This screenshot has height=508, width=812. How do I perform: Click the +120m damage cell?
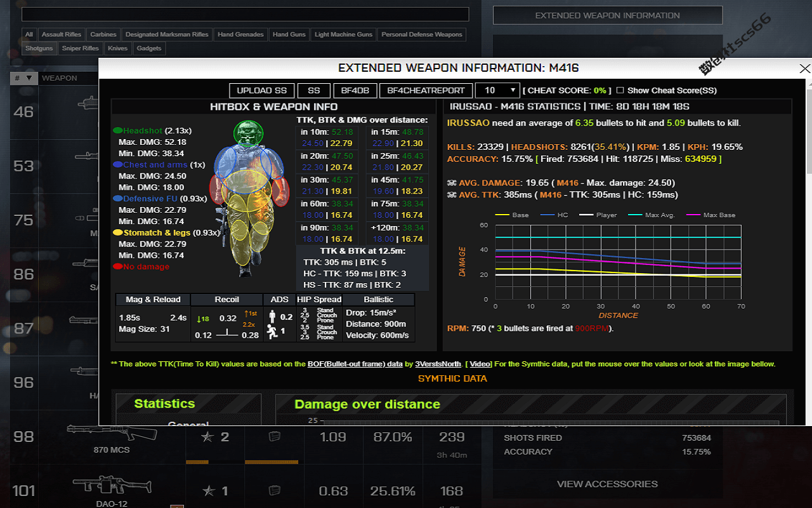pyautogui.click(x=398, y=233)
